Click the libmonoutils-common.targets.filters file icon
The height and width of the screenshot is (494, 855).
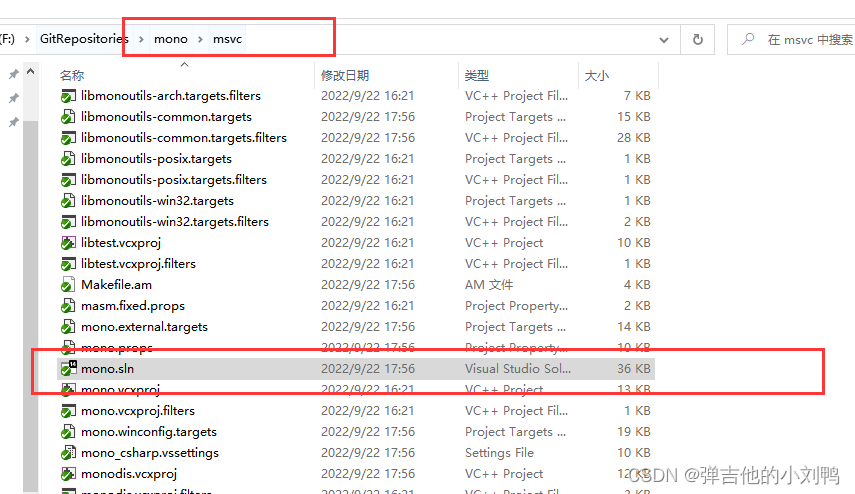(x=68, y=138)
